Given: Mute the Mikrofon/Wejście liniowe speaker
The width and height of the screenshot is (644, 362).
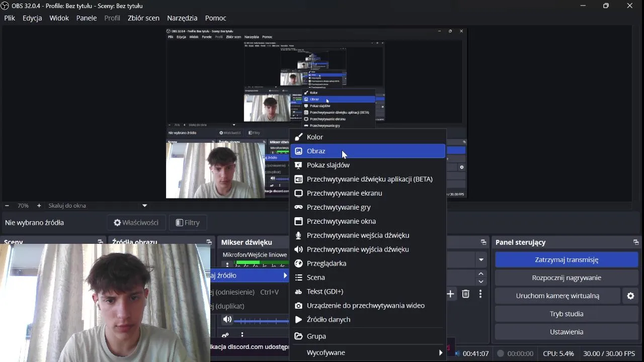Looking at the screenshot, I should pos(227,319).
